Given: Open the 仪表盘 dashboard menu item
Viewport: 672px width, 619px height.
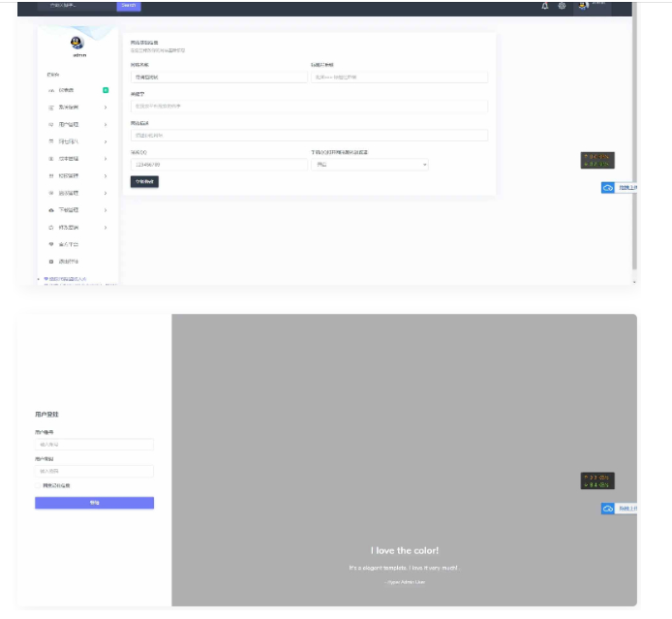Looking at the screenshot, I should click(x=66, y=90).
